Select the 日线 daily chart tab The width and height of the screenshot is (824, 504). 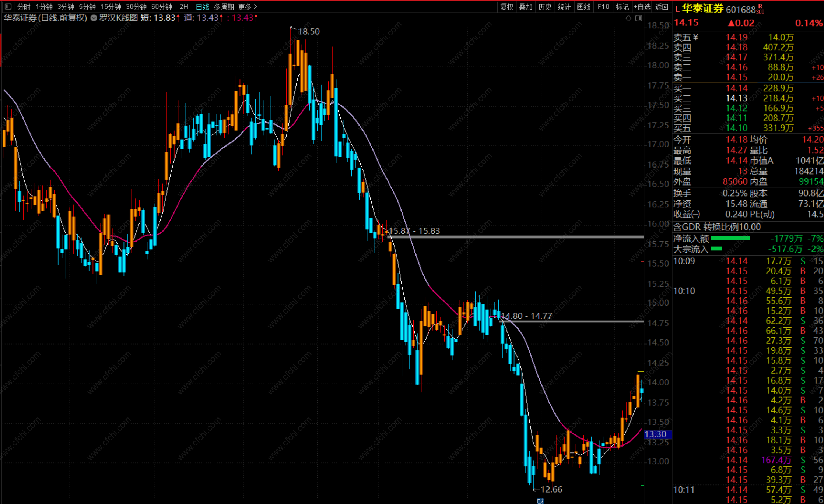(202, 7)
